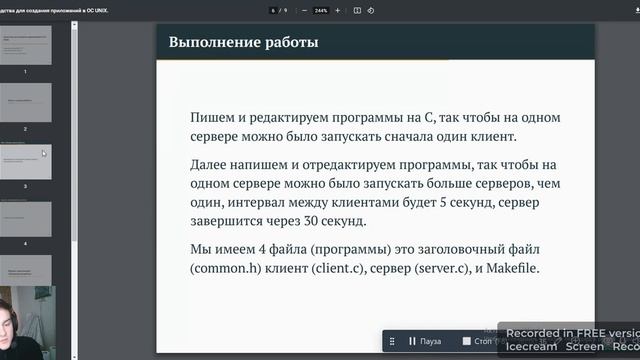
Task: Click the thumbnail sidebar scrollbar
Action: (74, 135)
